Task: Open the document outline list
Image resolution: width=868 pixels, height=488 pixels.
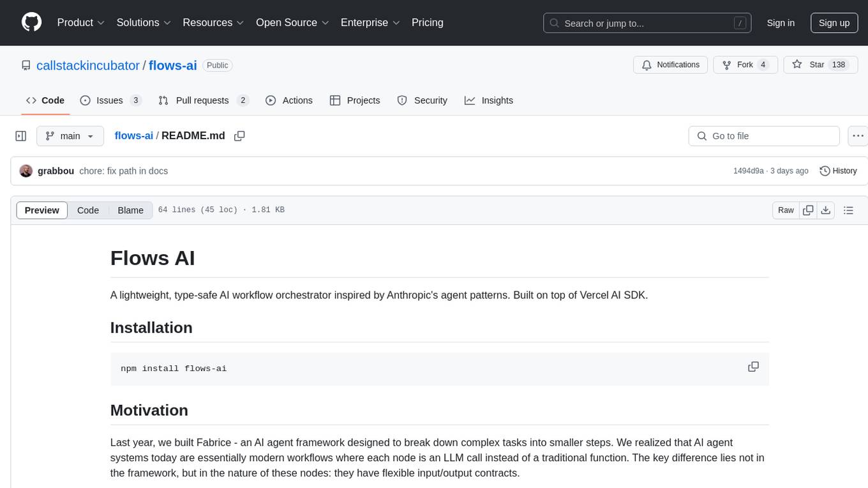Action: [x=848, y=210]
